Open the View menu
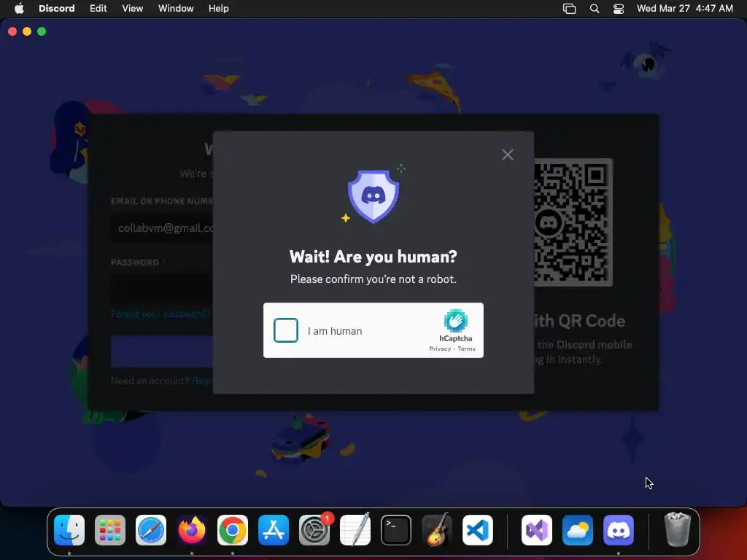The image size is (747, 560). (133, 8)
